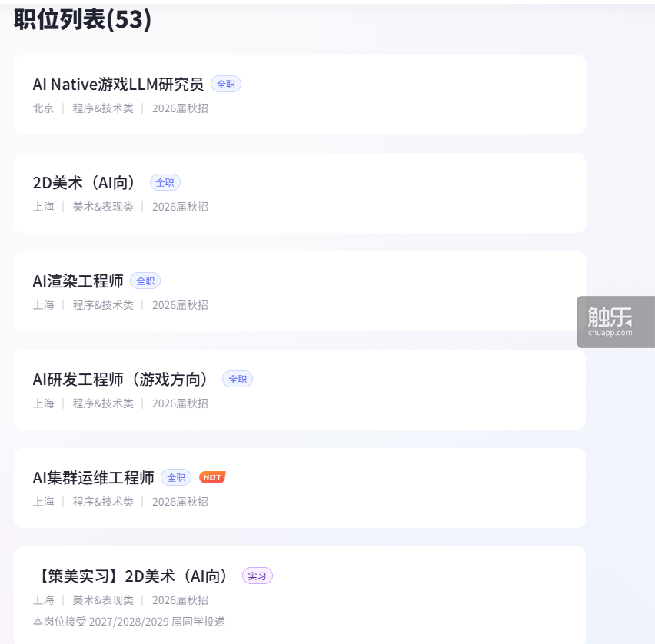This screenshot has height=644, width=655.
Task: Open the AI Native游戏LLM研究员 job posting
Action: [118, 84]
